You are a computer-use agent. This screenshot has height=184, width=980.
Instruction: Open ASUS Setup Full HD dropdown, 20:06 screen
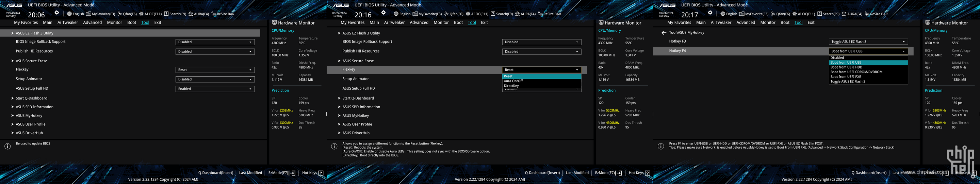[x=215, y=89]
